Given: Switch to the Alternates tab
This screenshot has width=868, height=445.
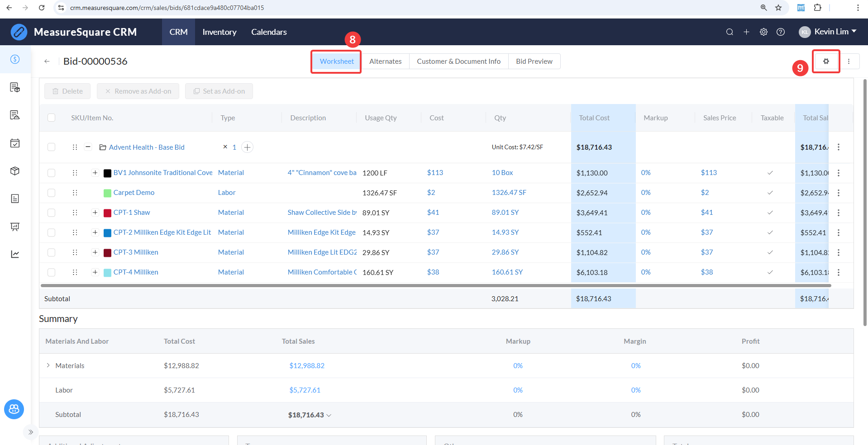Looking at the screenshot, I should coord(385,62).
